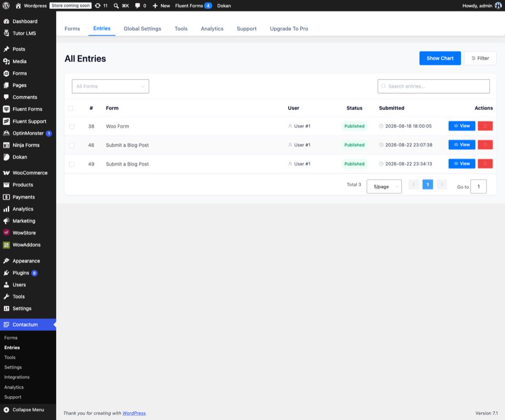Open Fluent Forms in the admin bar
This screenshot has width=505, height=420.
coord(193,6)
